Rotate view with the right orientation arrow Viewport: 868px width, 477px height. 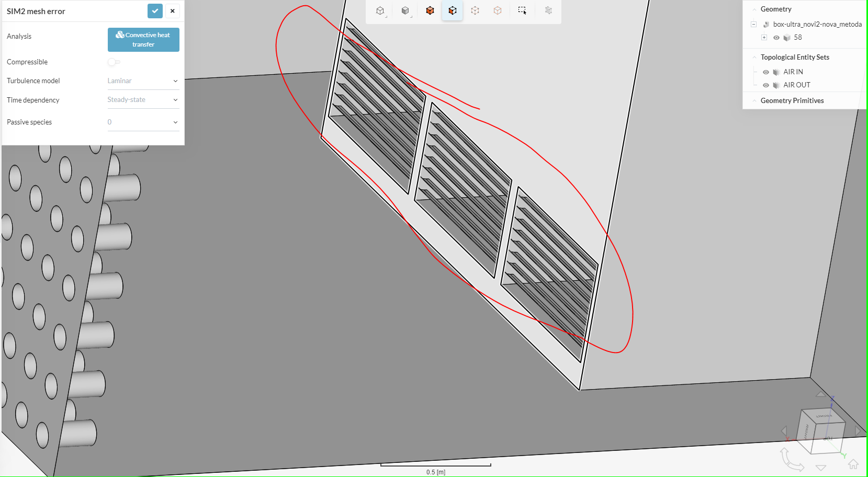point(858,431)
